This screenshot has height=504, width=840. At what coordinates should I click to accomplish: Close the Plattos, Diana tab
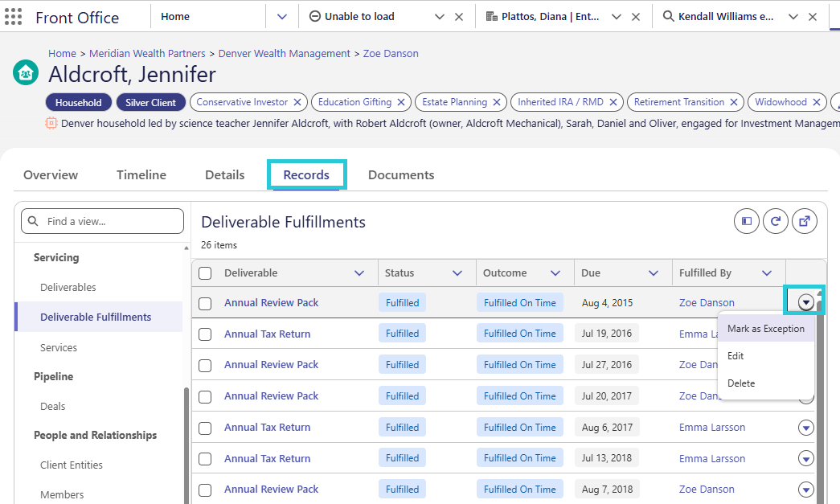click(x=636, y=17)
